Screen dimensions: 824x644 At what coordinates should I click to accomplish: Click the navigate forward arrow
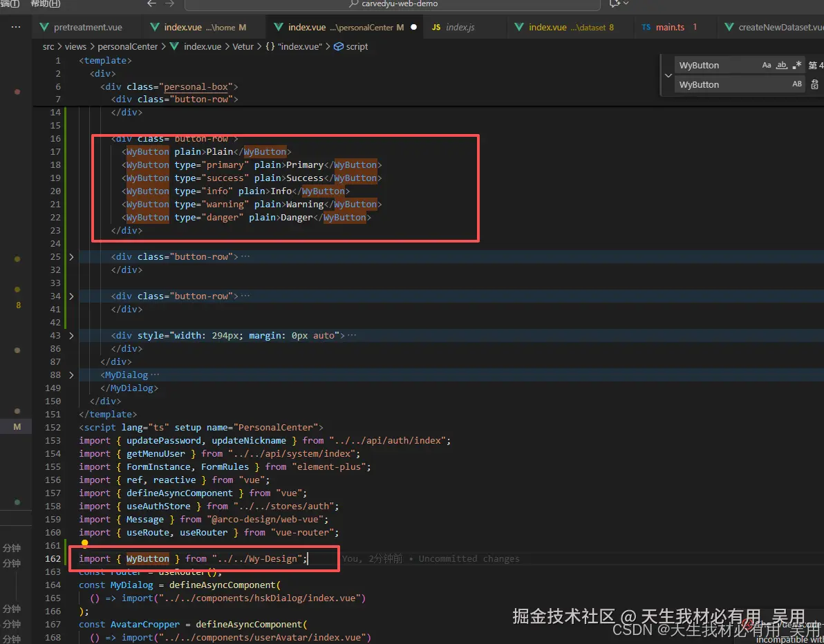pyautogui.click(x=169, y=4)
